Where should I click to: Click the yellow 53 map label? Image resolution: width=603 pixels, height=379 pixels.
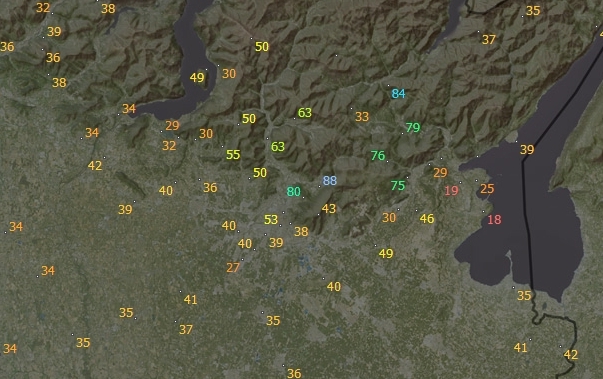click(x=271, y=219)
